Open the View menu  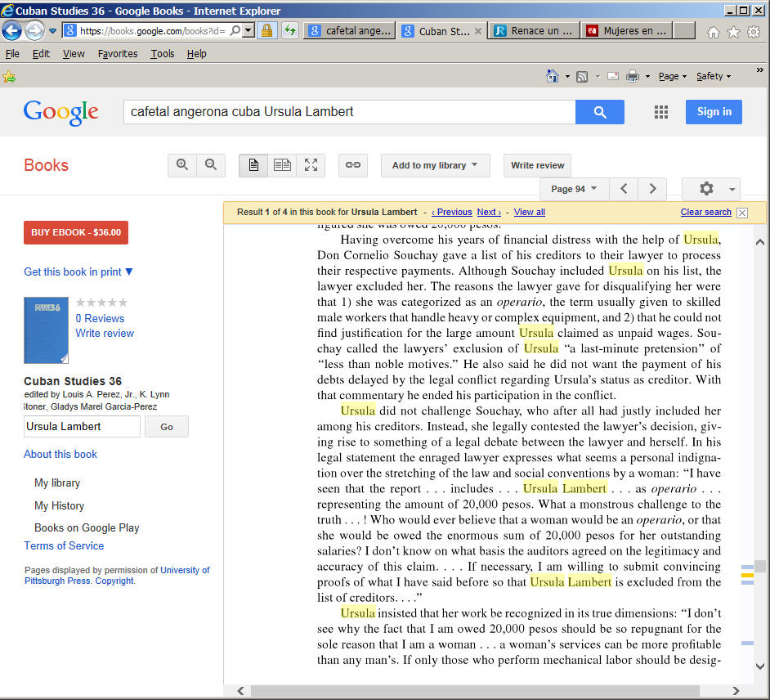[74, 53]
